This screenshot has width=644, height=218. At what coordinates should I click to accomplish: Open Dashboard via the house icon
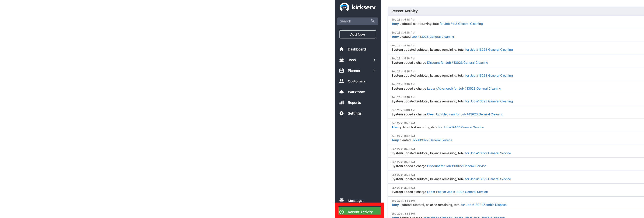click(342, 49)
